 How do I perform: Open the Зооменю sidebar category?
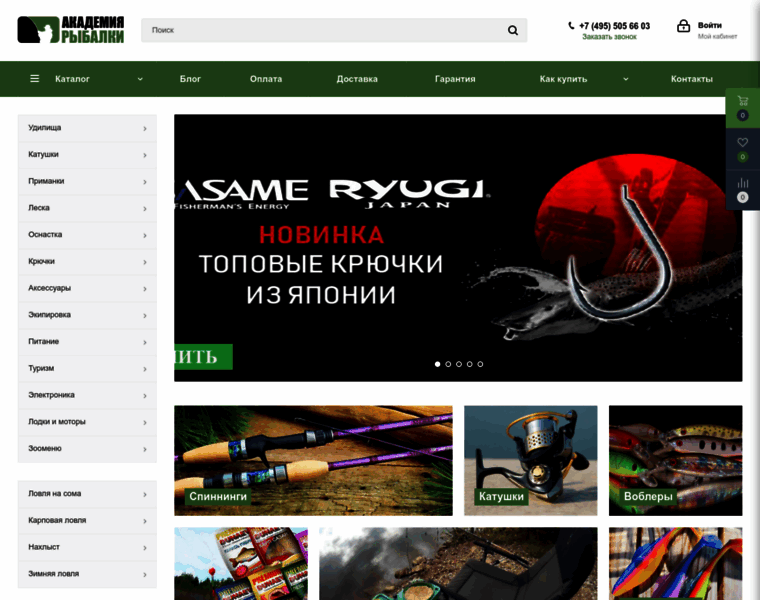[x=87, y=449]
